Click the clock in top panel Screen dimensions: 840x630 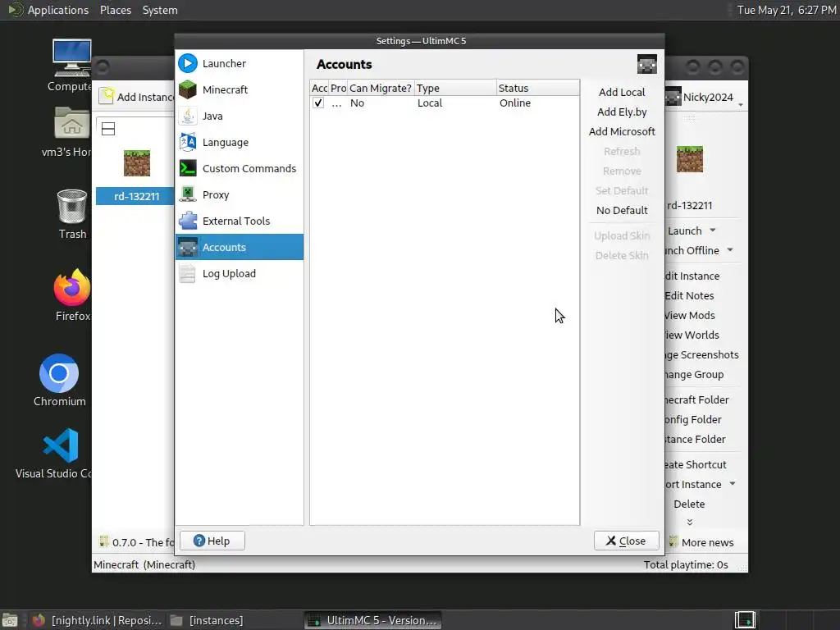tap(786, 10)
